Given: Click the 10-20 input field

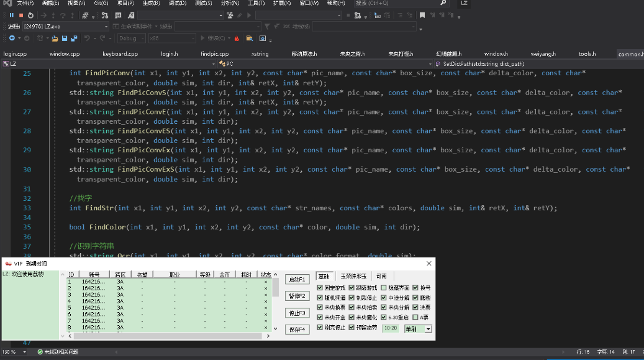Looking at the screenshot, I should tap(391, 328).
